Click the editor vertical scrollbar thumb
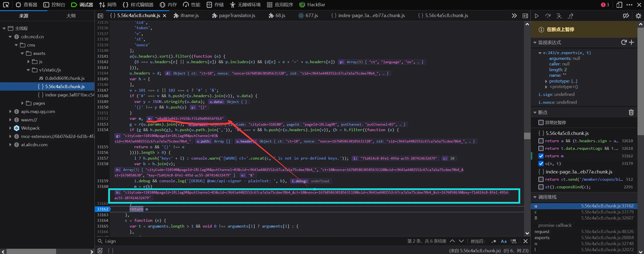 (x=527, y=136)
